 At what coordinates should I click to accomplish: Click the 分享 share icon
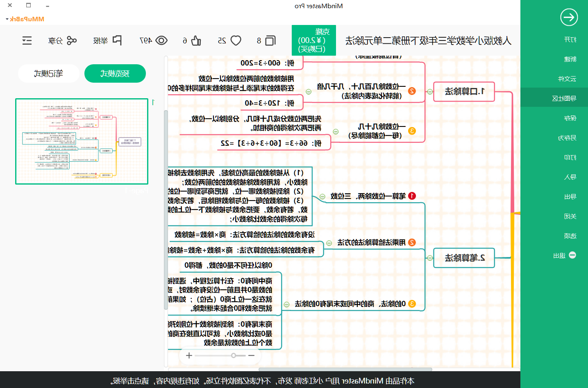click(72, 40)
